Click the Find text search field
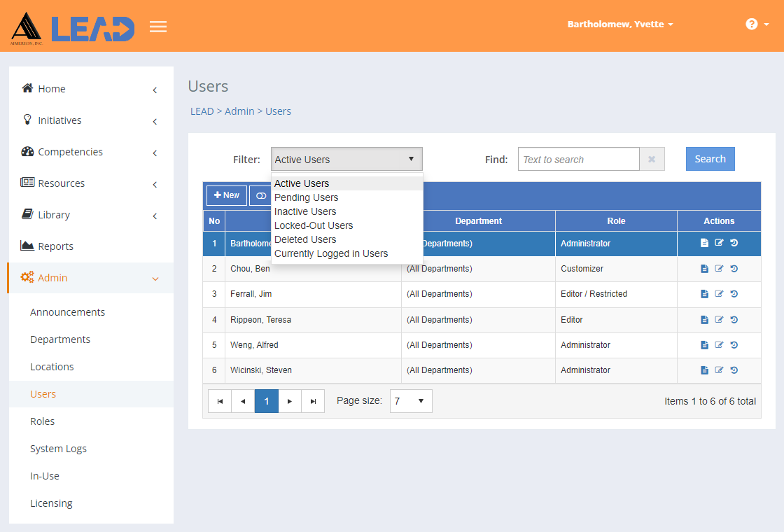The width and height of the screenshot is (784, 532). click(578, 159)
